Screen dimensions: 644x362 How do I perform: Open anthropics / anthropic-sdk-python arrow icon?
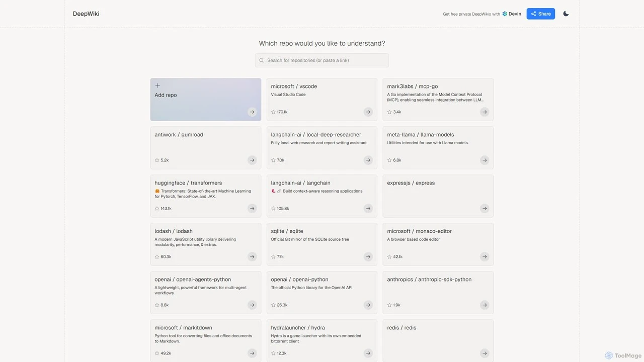(485, 305)
